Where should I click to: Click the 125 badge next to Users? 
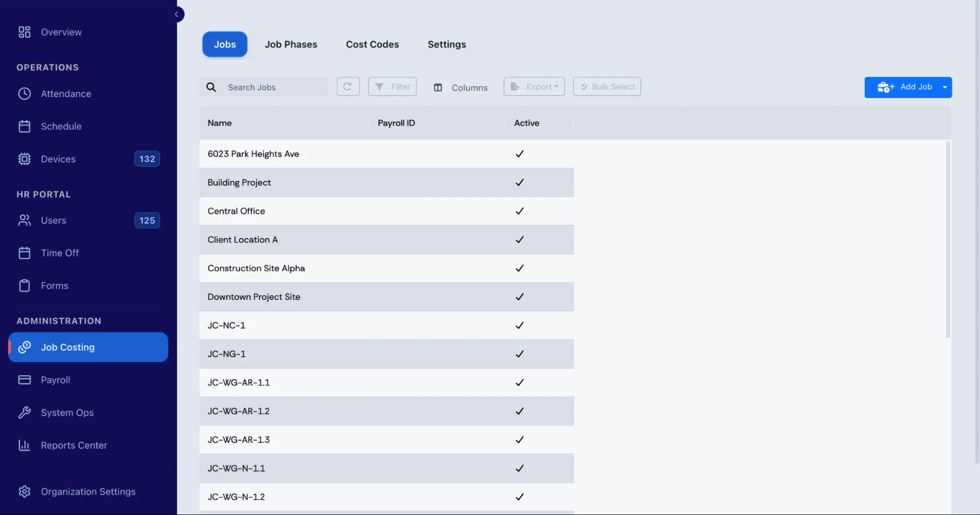(147, 221)
